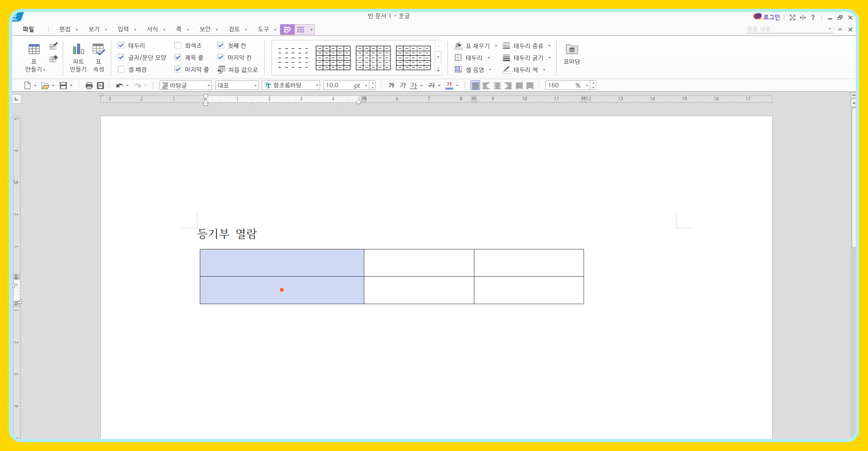
Task: Open the 바탕글 style dropdown
Action: click(x=208, y=86)
